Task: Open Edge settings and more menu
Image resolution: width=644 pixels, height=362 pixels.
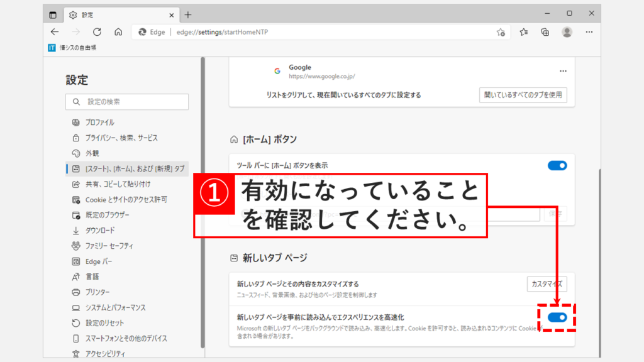Action: pos(589,32)
